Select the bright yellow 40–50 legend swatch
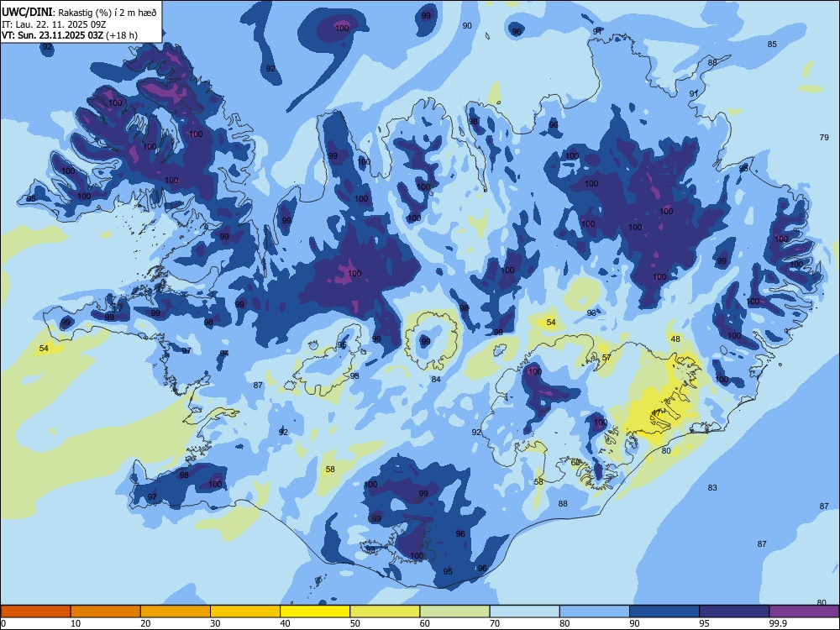The width and height of the screenshot is (840, 630). [x=315, y=612]
